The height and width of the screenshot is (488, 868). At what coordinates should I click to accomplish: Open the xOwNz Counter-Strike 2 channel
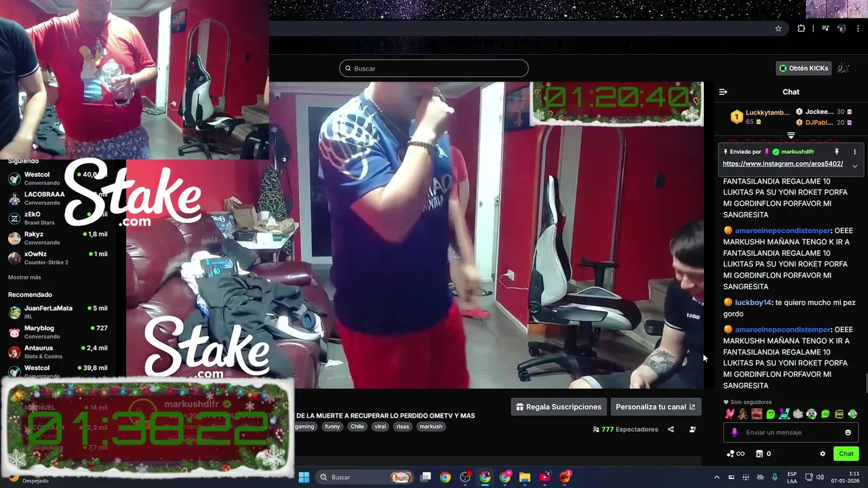tap(58, 258)
